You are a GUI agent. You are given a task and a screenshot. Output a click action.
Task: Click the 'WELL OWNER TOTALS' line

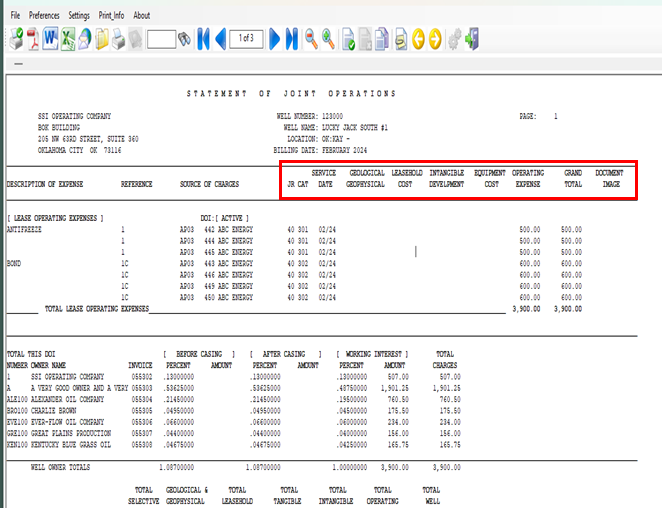tap(60, 467)
